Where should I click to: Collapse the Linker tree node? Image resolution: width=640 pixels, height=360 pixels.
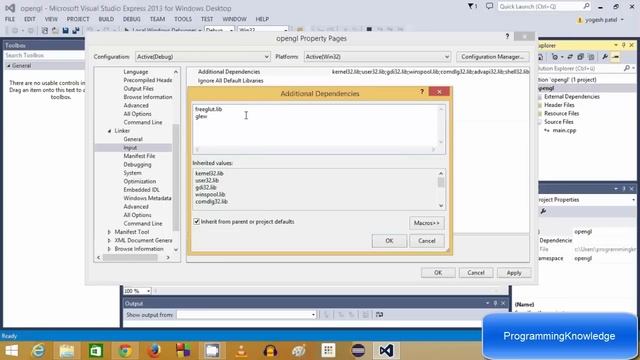(x=109, y=131)
